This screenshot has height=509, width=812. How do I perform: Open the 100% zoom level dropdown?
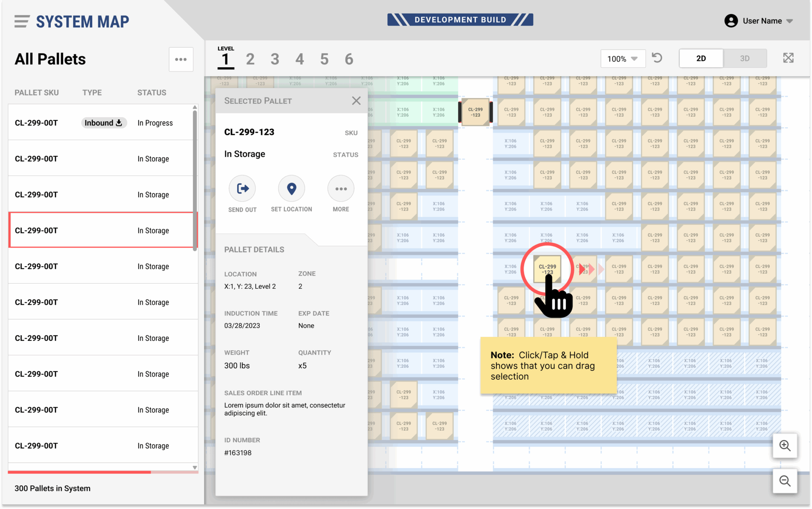(623, 59)
